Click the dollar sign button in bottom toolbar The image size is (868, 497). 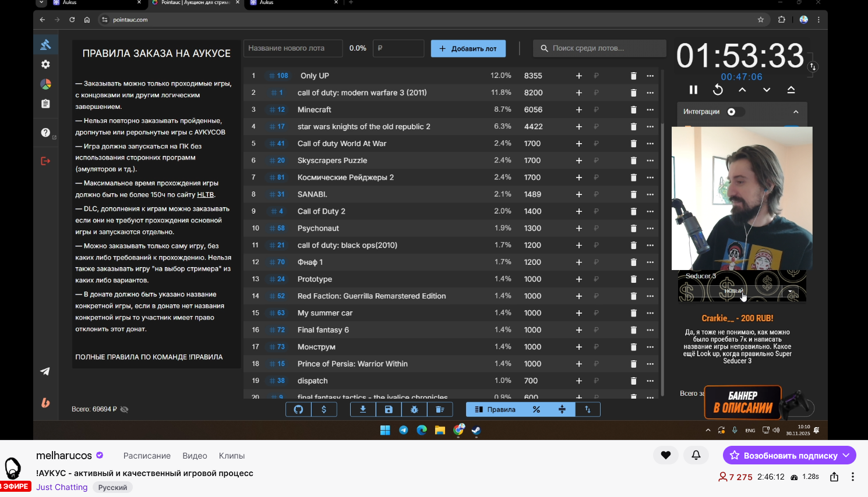[324, 410]
